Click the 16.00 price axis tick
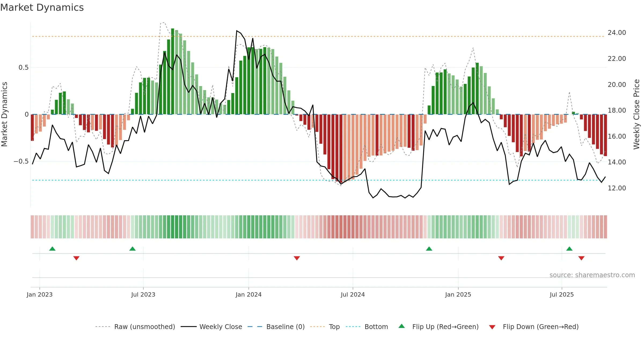 (x=617, y=136)
